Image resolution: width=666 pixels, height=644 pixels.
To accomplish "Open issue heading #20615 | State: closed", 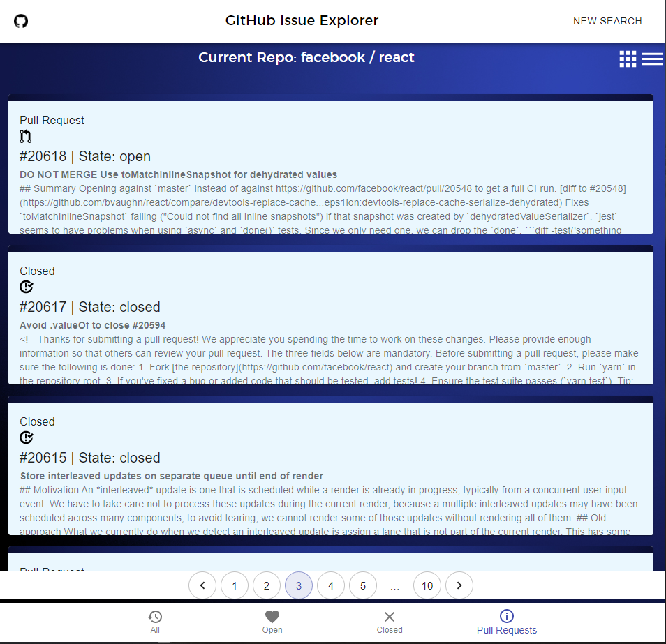I will (x=90, y=458).
